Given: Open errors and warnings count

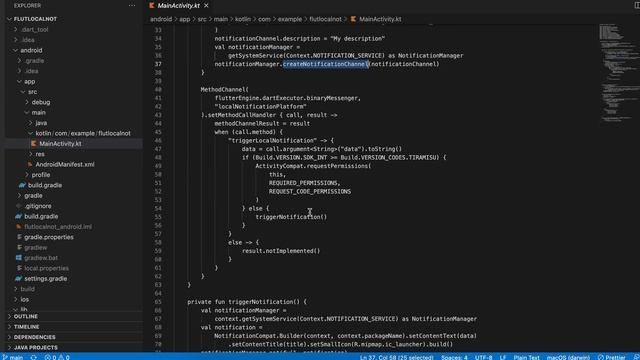Looking at the screenshot, I should [x=57, y=357].
